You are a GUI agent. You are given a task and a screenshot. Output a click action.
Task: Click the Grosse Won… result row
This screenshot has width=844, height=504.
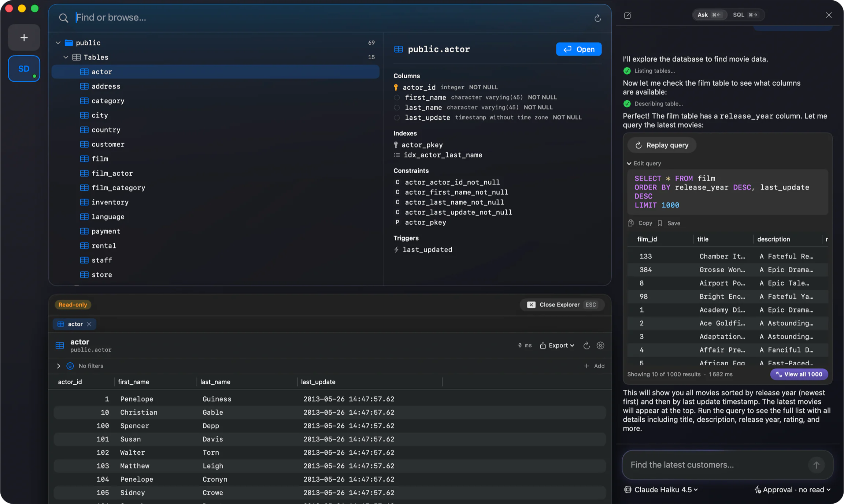point(728,270)
